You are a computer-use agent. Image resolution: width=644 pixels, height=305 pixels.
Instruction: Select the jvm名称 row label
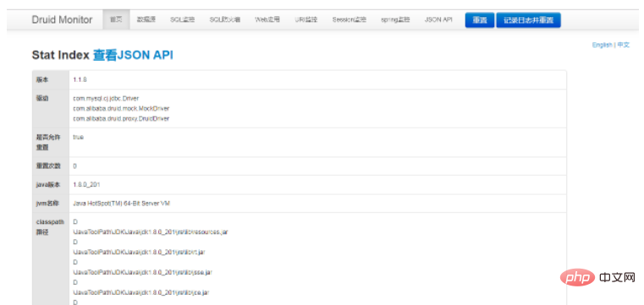click(48, 204)
